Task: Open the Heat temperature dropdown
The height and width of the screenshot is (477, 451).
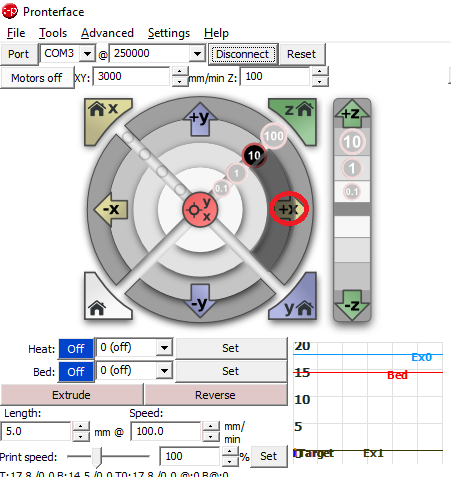Action: (164, 348)
